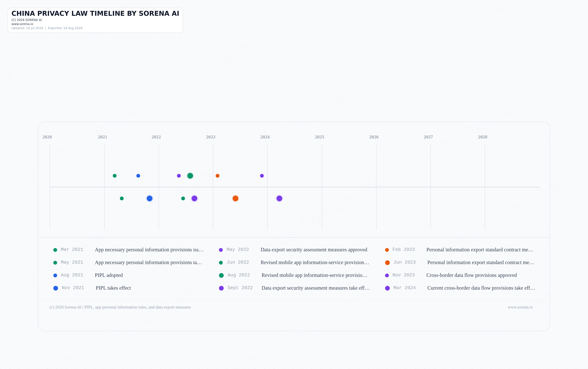588x369 pixels.
Task: Select the purple Nov 2023 timeline marker
Action: (x=262, y=176)
